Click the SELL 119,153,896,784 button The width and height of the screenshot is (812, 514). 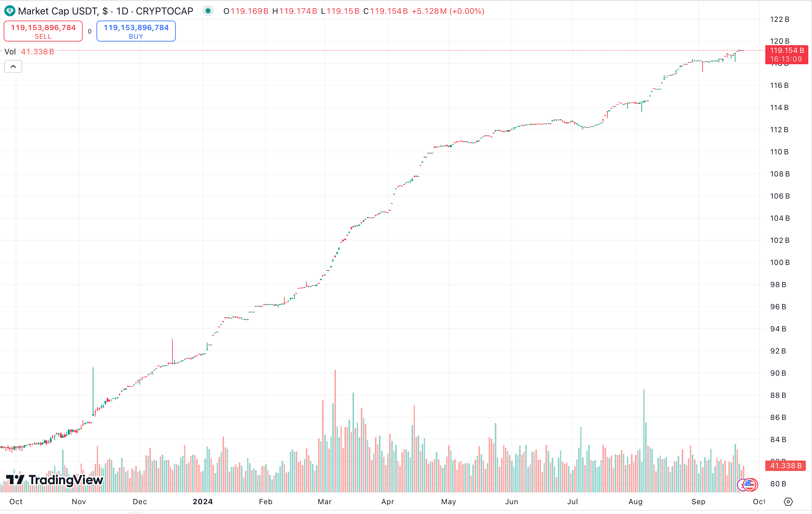(x=43, y=31)
